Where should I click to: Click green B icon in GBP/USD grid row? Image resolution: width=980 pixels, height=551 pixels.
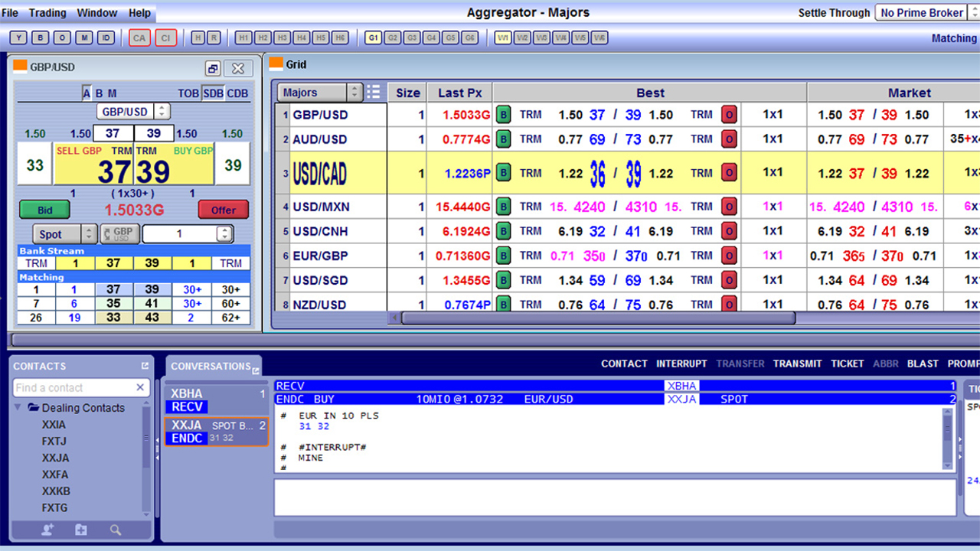coord(504,115)
